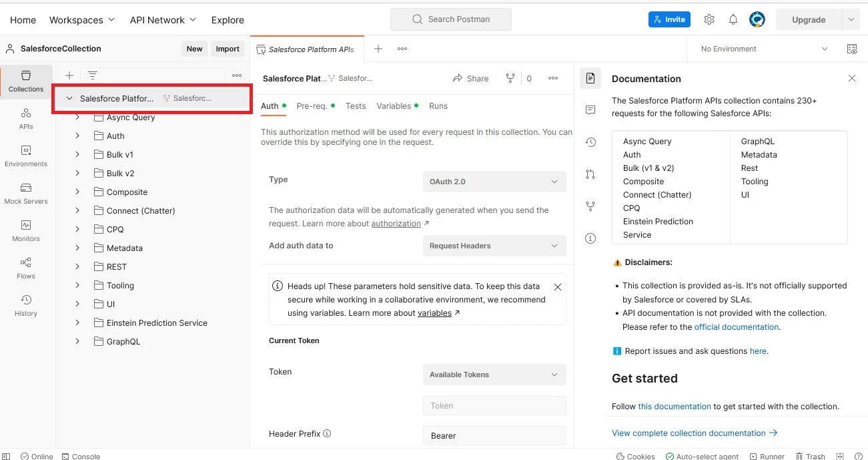Open the authorization learn more link
This screenshot has height=460, width=868.
[x=396, y=224]
